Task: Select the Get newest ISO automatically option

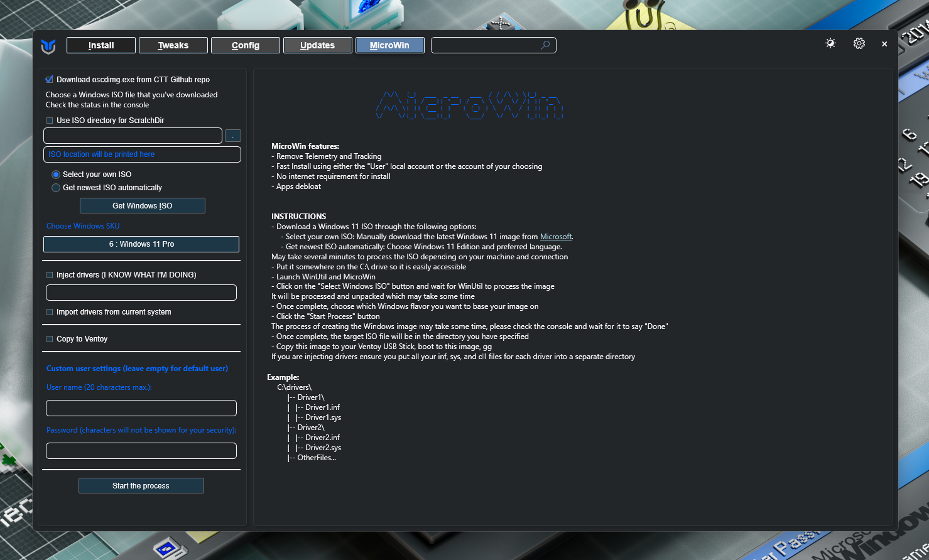Action: click(56, 188)
